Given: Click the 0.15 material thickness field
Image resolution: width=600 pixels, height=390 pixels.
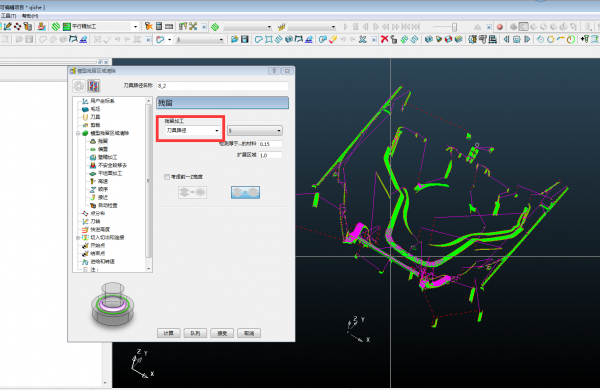Looking at the screenshot, I should [x=271, y=144].
